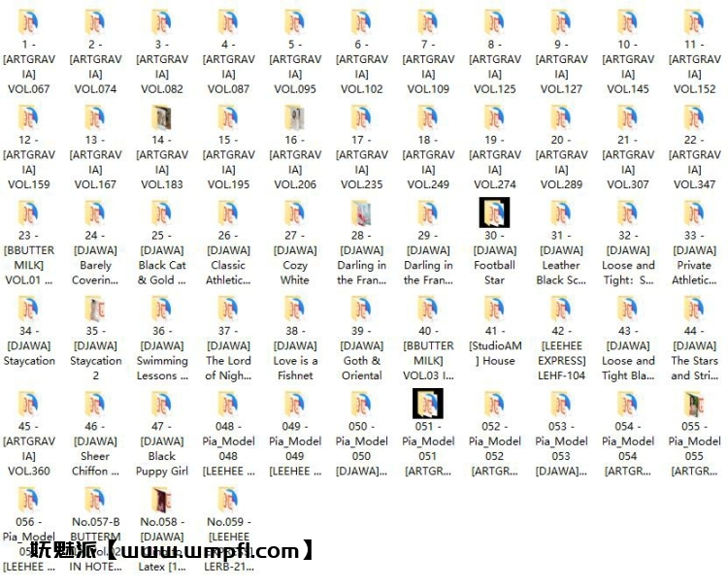
Task: Select folder icon for 37 - The Lord of Nigh
Action: [228, 309]
